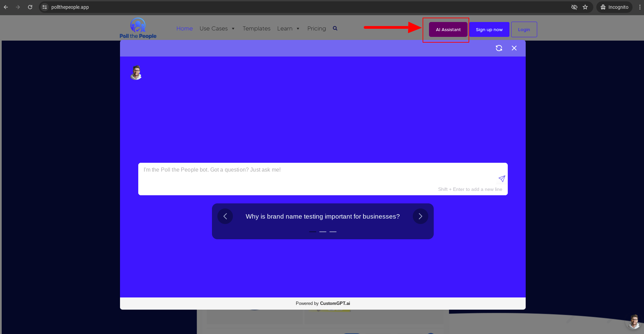Viewport: 644px width, 334px height.
Task: Select suggested brand name testing question
Action: [x=323, y=217]
